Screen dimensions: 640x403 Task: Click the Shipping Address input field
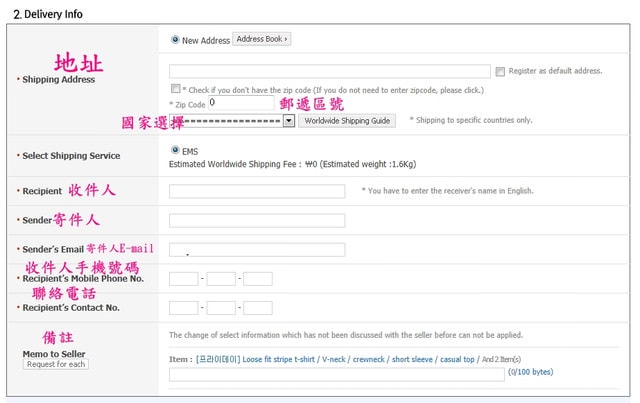click(330, 71)
